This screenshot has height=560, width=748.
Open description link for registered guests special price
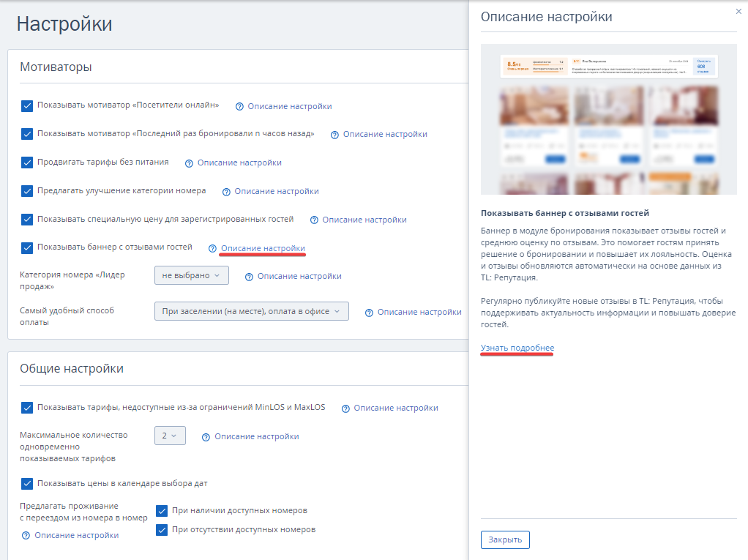(x=364, y=220)
